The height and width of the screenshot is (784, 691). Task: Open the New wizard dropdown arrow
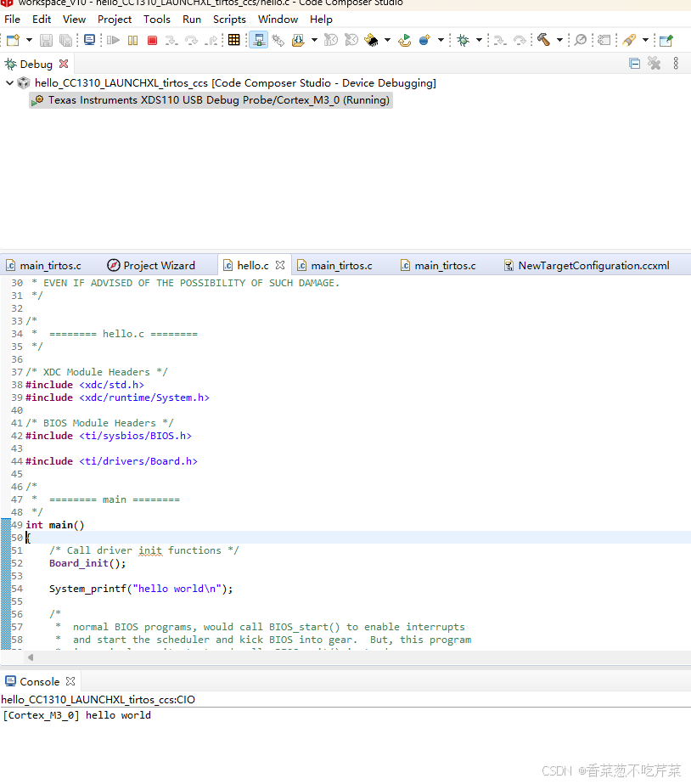pyautogui.click(x=29, y=40)
